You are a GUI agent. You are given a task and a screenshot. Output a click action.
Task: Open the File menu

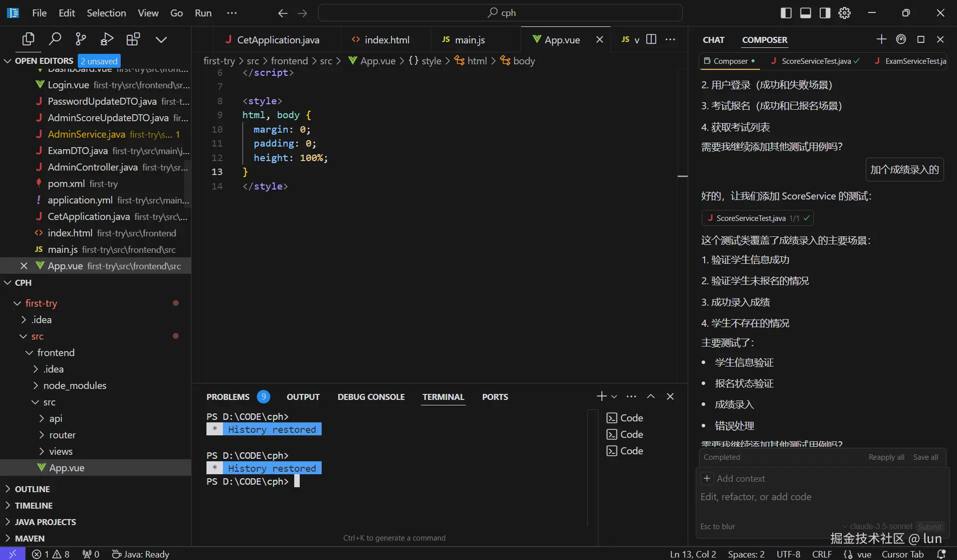[39, 13]
